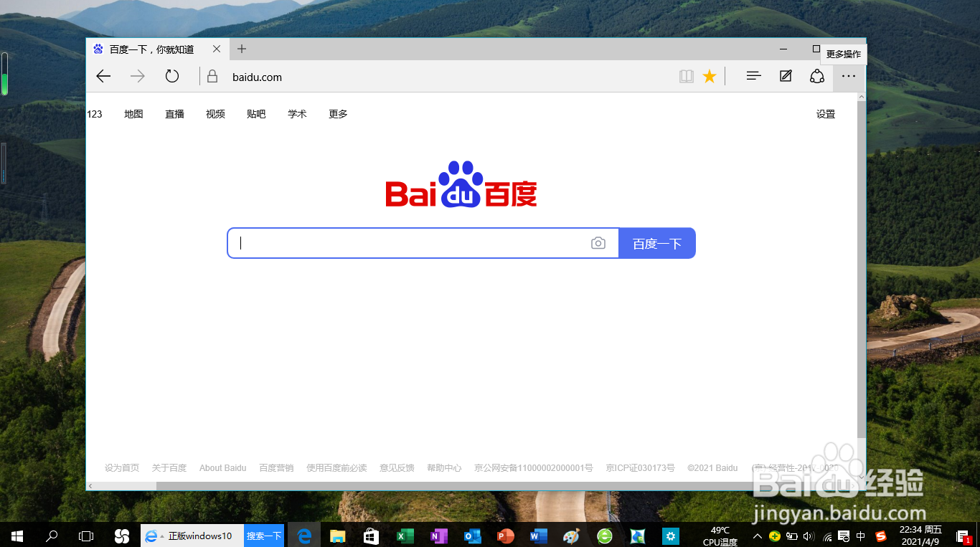Click the 正版windows10 taskbar item
The width and height of the screenshot is (980, 547).
click(x=192, y=536)
